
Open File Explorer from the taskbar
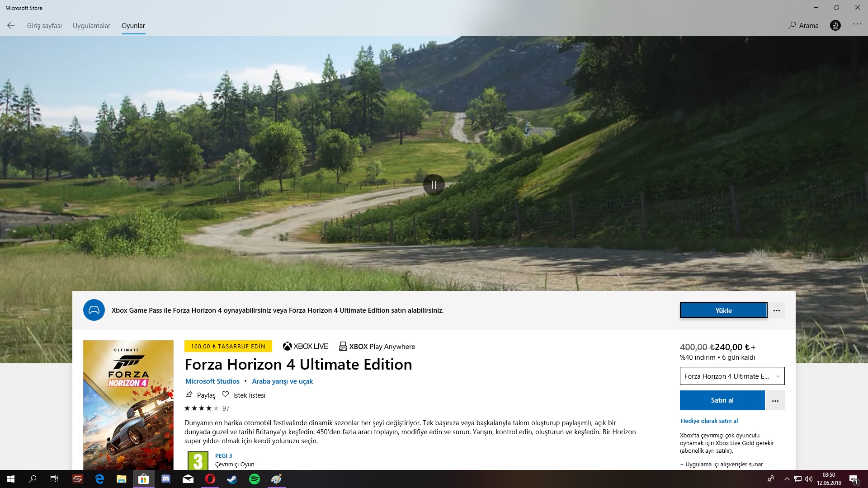[122, 479]
